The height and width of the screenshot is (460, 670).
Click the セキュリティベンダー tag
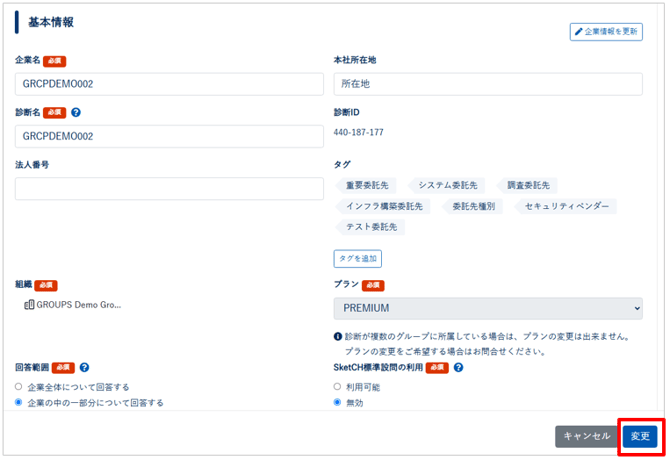pyautogui.click(x=566, y=206)
